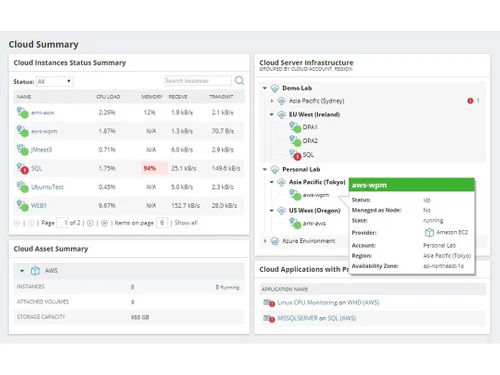Click the Linux CPU Monitoring application status icon

click(x=269, y=303)
